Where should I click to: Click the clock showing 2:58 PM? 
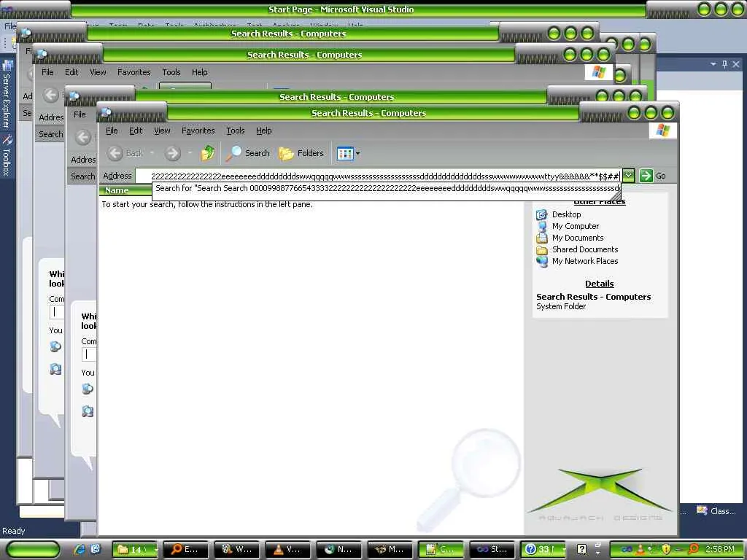[719, 550]
